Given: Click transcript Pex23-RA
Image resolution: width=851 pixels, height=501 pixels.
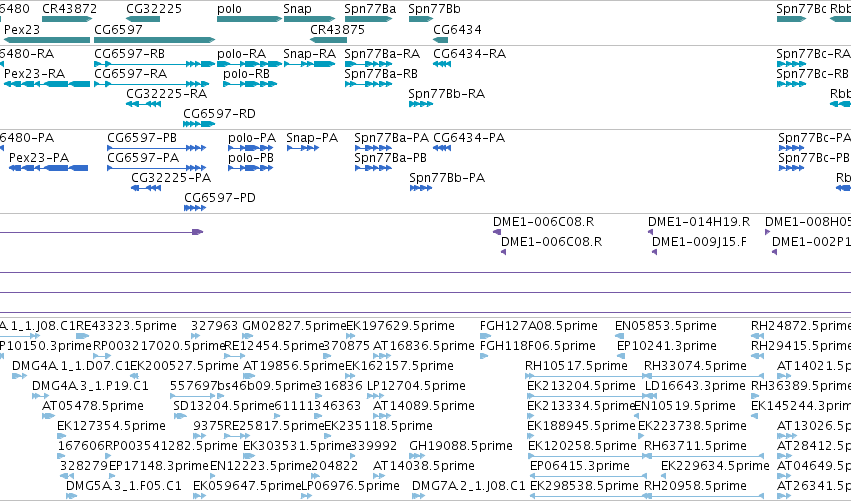Looking at the screenshot, I should (47, 84).
